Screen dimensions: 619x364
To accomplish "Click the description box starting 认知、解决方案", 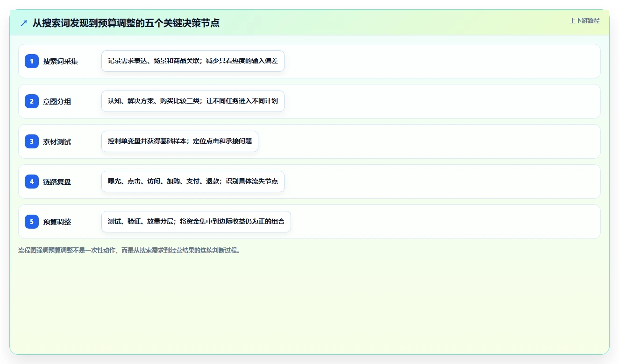I will (193, 101).
